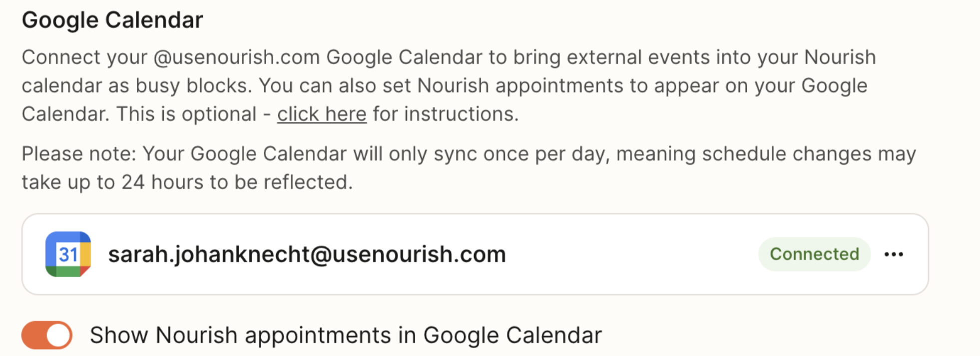Open the three-dot more options menu
This screenshot has width=980, height=356.
click(894, 254)
